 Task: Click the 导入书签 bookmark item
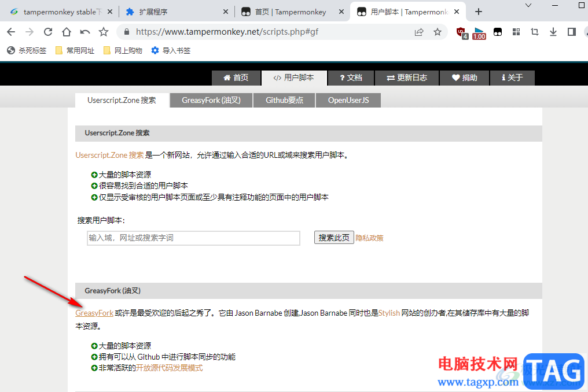click(x=171, y=51)
